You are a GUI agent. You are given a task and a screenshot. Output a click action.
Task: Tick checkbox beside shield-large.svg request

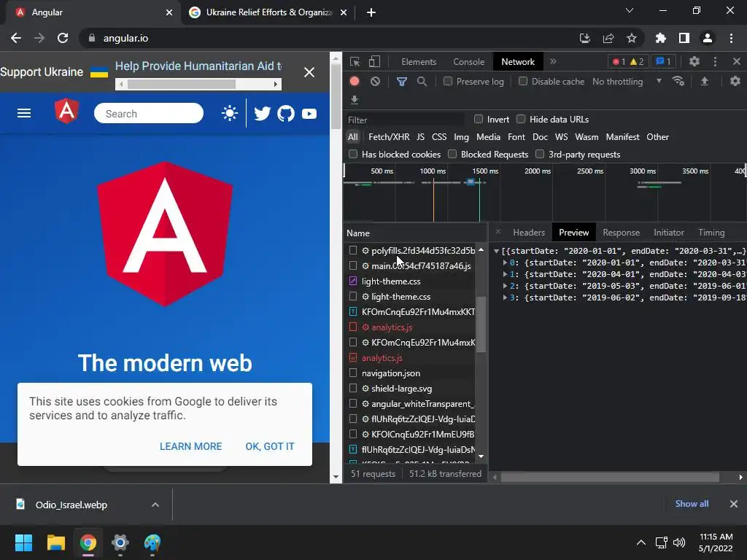[x=353, y=388]
